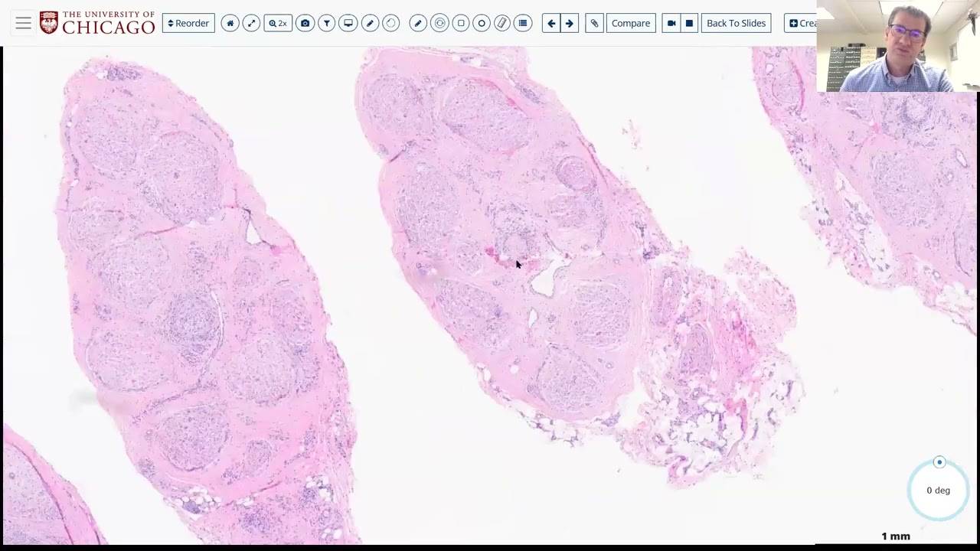Toggle fullscreen expand icon
Viewport: 980px width, 551px height.
point(251,23)
